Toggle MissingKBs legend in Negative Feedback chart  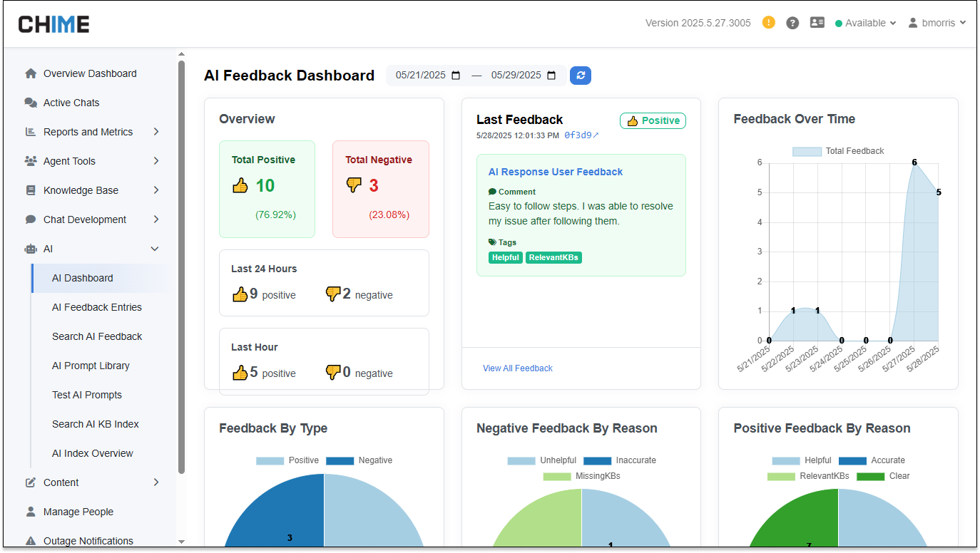(581, 476)
